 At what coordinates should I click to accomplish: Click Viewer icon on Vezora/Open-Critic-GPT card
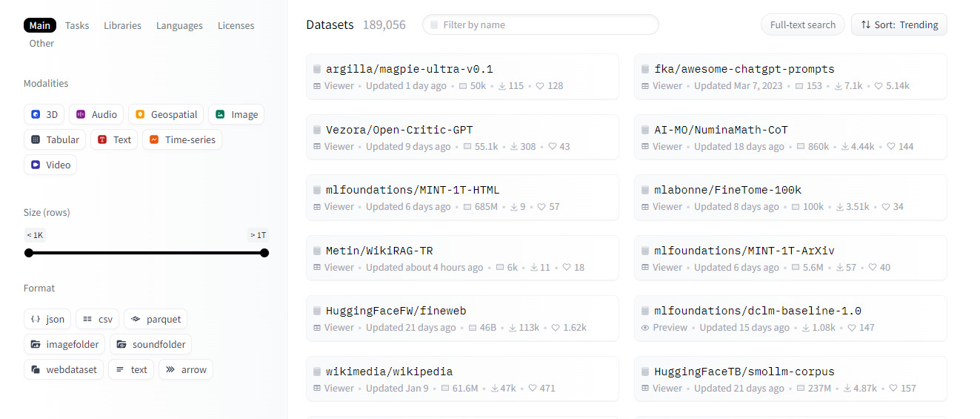[x=317, y=147]
